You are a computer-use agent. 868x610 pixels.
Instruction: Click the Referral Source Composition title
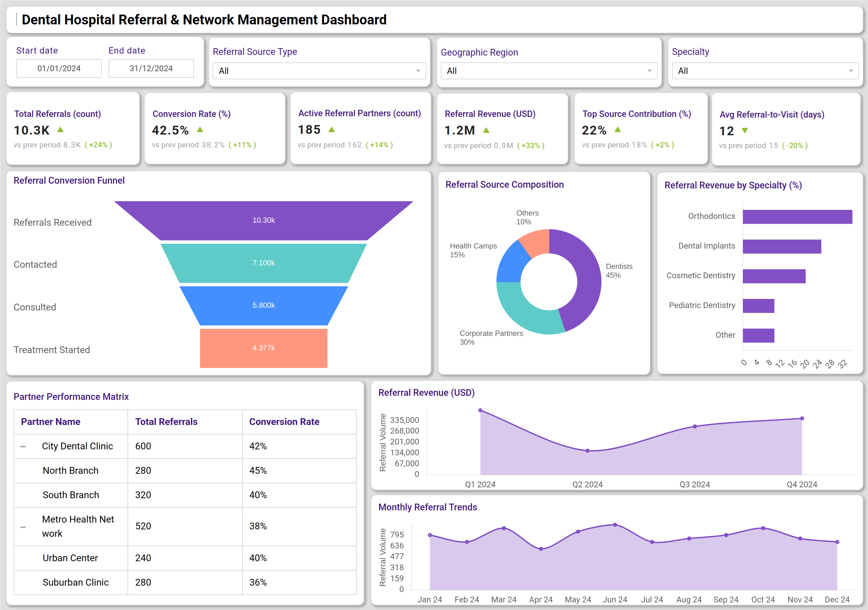click(504, 185)
